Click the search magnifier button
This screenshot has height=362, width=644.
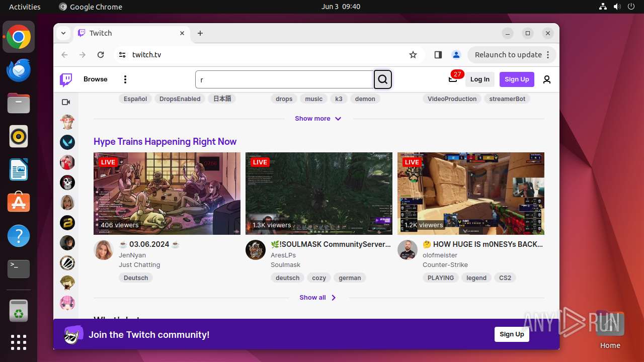click(383, 79)
